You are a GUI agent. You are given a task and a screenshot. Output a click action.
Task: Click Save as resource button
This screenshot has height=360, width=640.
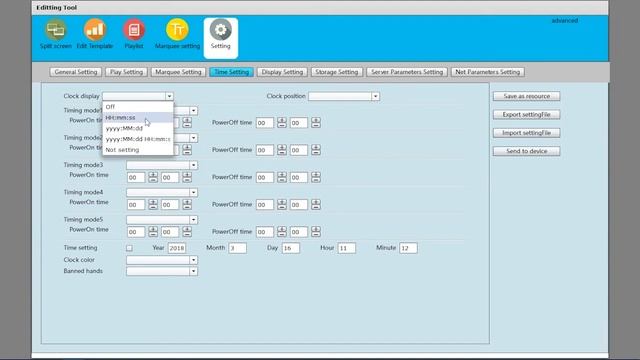coord(527,96)
